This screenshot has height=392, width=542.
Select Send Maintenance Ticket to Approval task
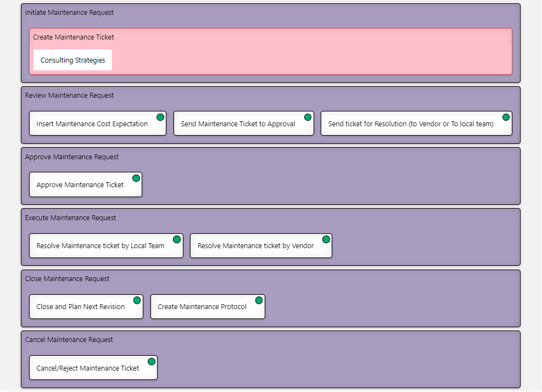tap(238, 124)
